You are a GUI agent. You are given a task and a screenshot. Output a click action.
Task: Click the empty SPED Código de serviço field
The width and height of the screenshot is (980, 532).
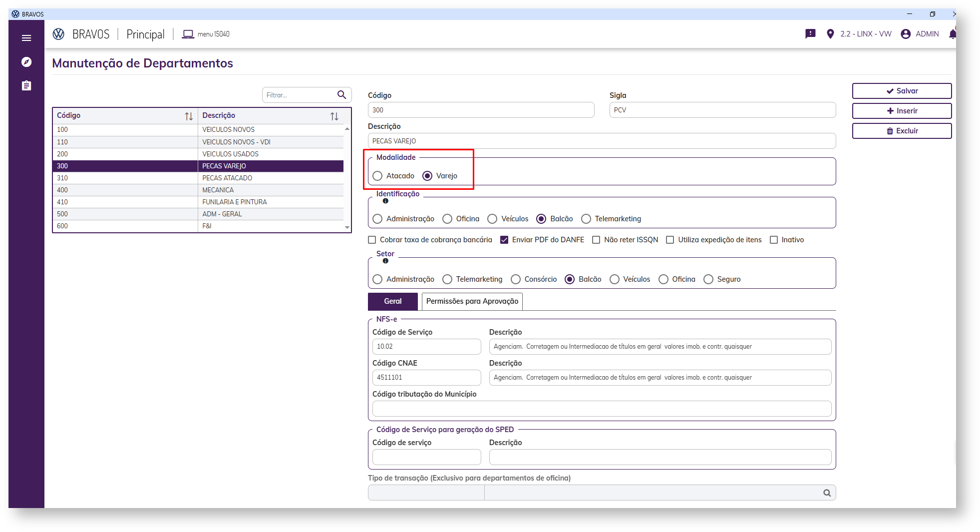point(426,457)
